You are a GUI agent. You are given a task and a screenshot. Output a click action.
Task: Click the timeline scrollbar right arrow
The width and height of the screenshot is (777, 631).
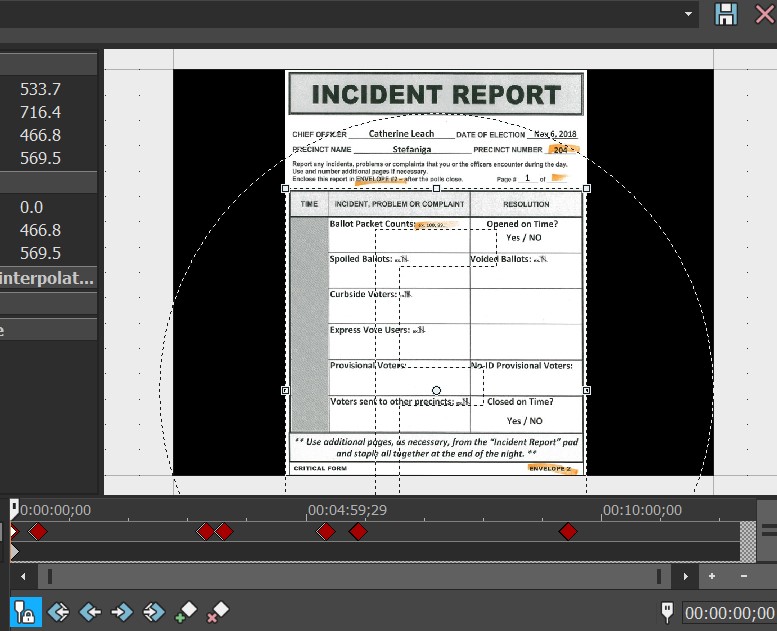coord(685,576)
